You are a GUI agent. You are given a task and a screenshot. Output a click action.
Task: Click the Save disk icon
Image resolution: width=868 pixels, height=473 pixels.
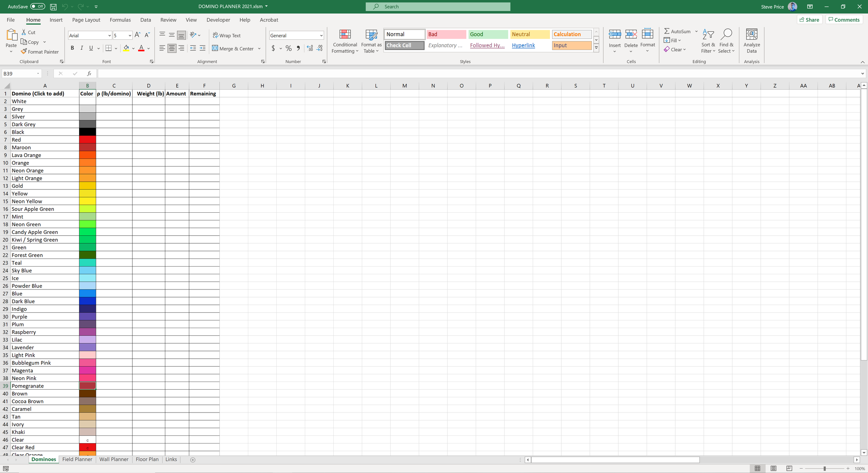click(53, 7)
